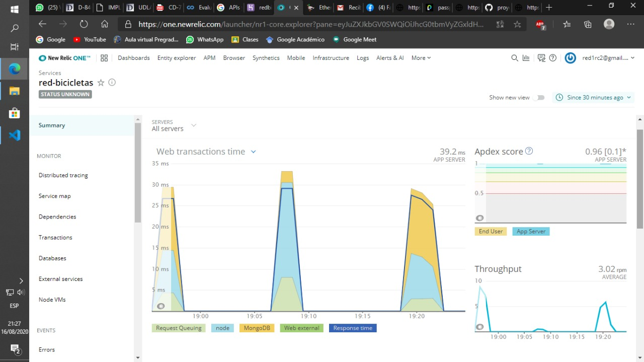Expand the More menu in top nav
Screen dimensions: 644x362
[421, 58]
